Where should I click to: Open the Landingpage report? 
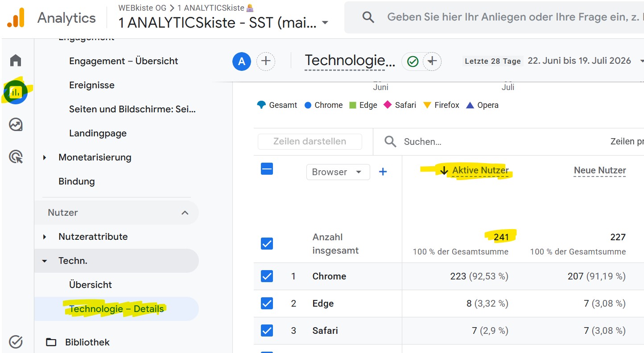(x=98, y=133)
